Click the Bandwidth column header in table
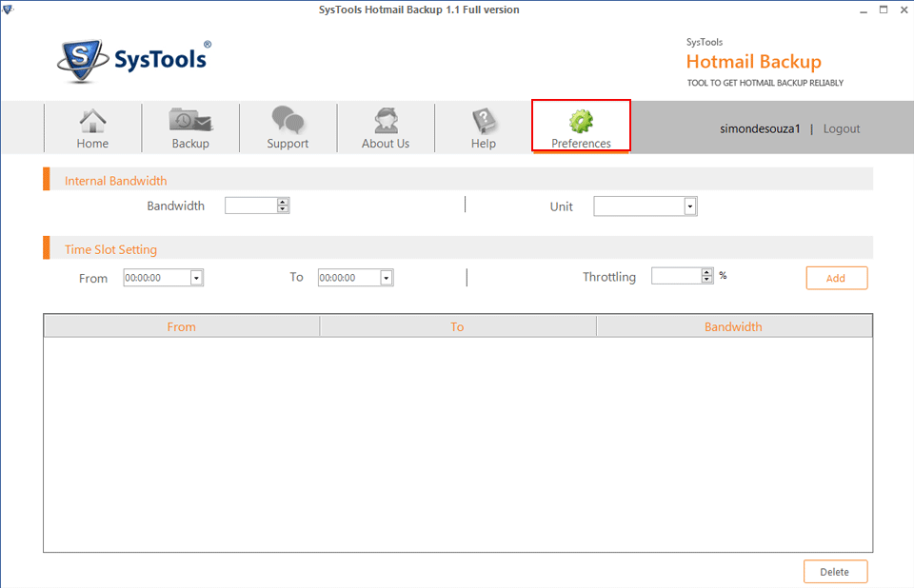Image resolution: width=914 pixels, height=588 pixels. coord(734,327)
